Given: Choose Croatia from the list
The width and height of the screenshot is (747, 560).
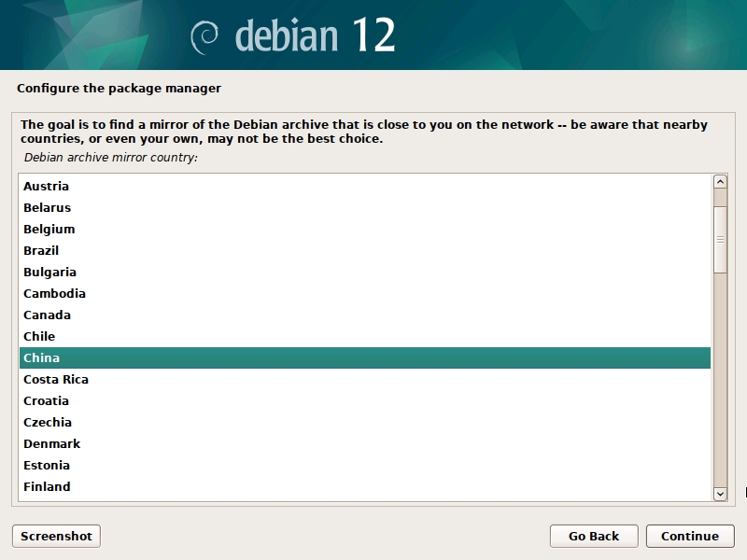Looking at the screenshot, I should point(47,401).
